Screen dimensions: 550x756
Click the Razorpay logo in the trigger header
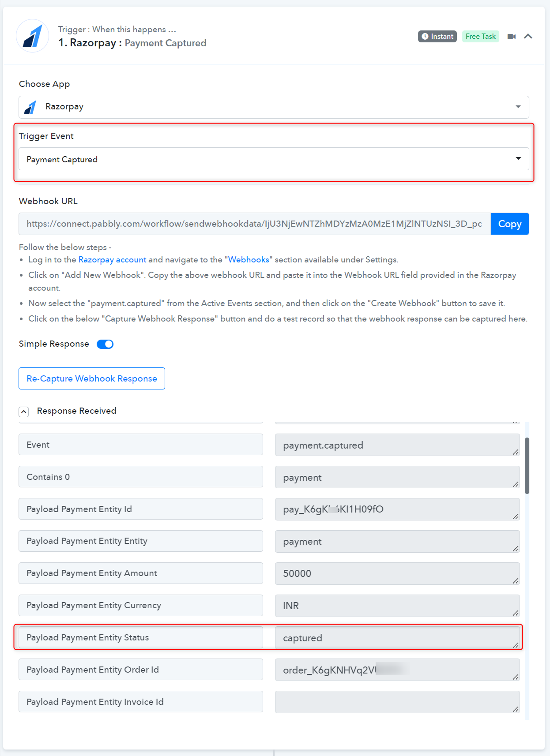[32, 36]
